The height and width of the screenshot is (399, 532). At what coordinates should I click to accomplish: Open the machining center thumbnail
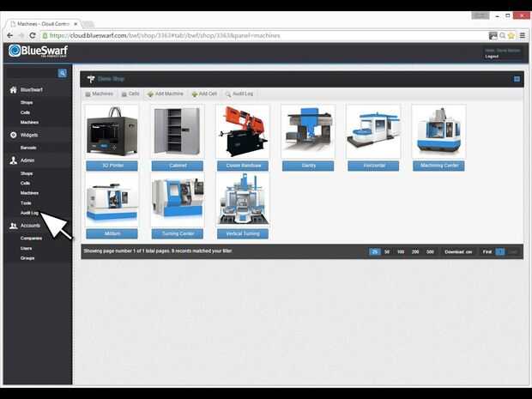(x=438, y=131)
